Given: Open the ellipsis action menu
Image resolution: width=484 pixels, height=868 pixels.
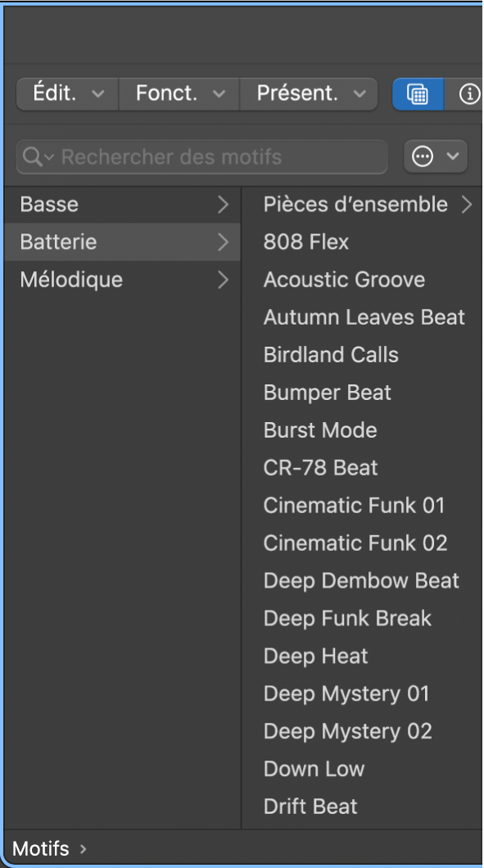Looking at the screenshot, I should tap(436, 157).
